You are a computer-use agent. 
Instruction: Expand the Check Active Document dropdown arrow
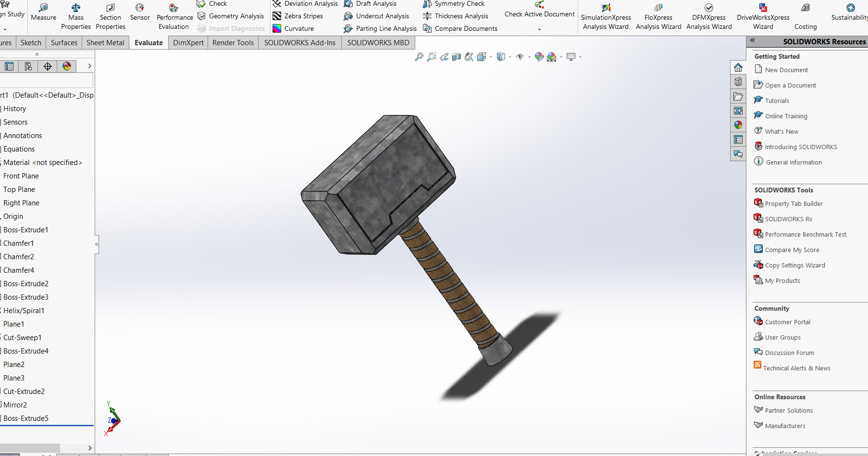click(x=539, y=29)
